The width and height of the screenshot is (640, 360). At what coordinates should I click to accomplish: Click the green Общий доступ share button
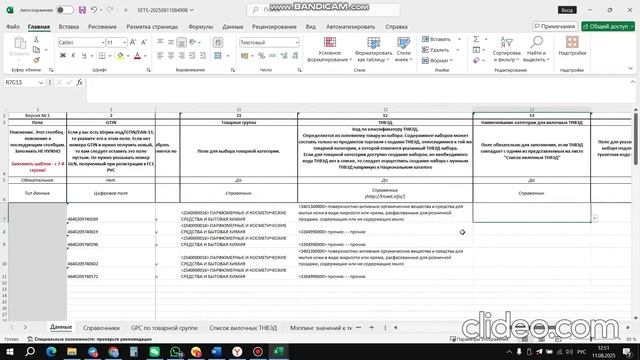(x=608, y=26)
